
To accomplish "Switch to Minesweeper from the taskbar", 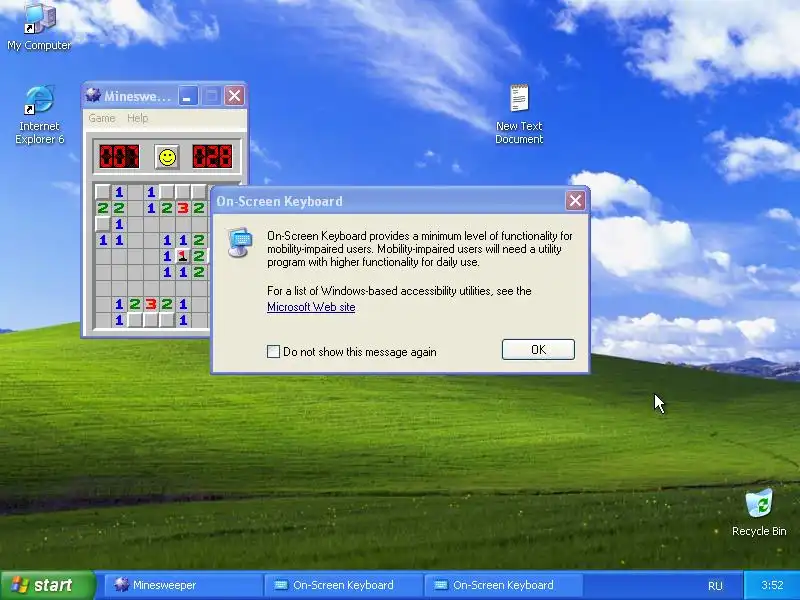I will click(183, 585).
